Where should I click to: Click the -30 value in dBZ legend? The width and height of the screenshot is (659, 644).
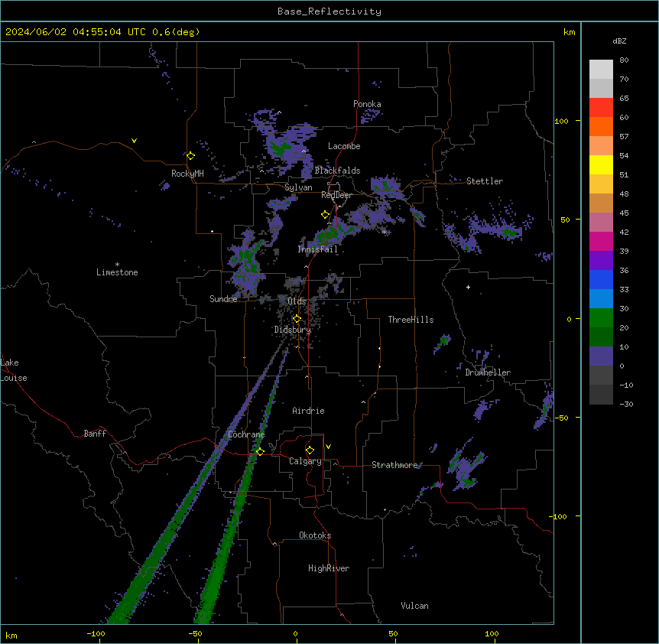pyautogui.click(x=626, y=405)
